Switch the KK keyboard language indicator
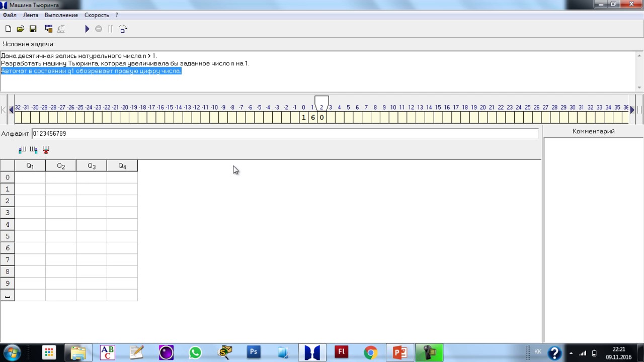 pyautogui.click(x=538, y=352)
